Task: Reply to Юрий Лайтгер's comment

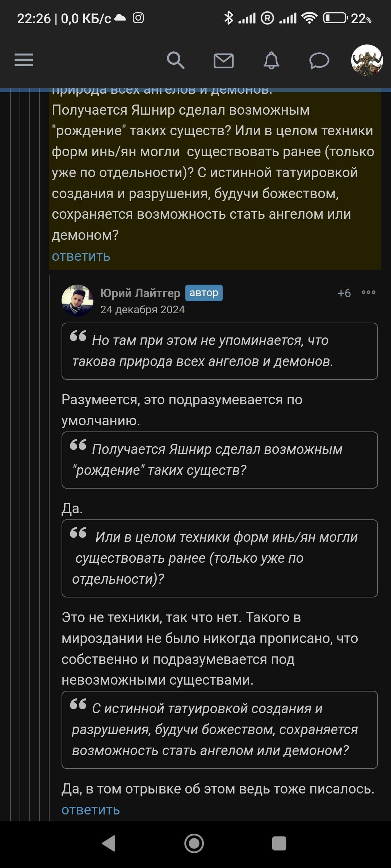Action: point(91,810)
